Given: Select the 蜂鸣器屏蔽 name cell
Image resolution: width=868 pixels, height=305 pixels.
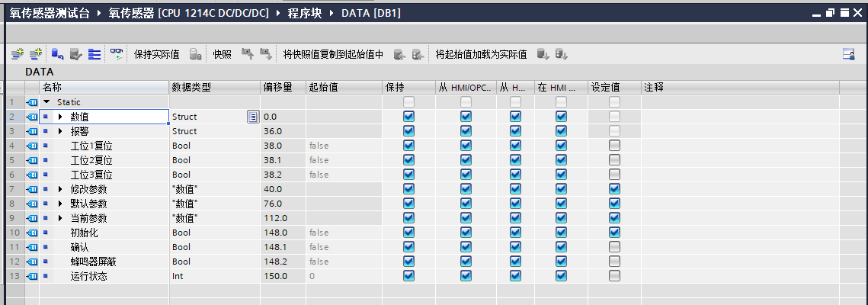Looking at the screenshot, I should click(x=94, y=262).
